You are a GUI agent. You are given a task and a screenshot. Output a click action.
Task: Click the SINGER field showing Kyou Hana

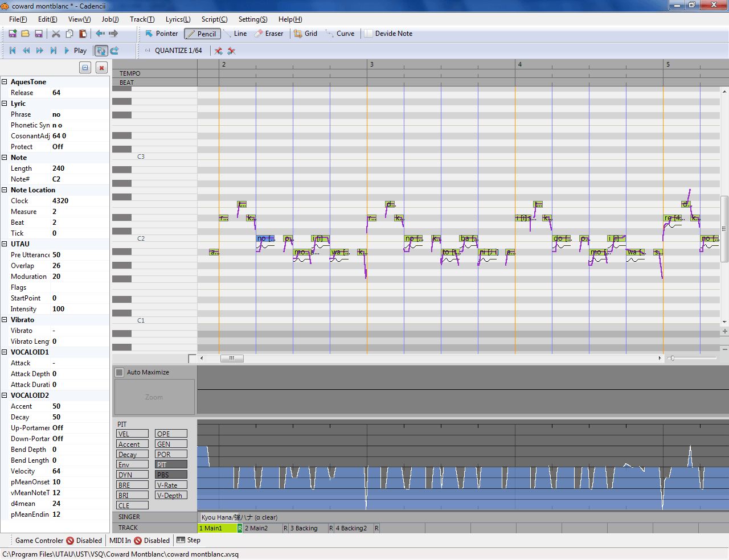coord(239,517)
